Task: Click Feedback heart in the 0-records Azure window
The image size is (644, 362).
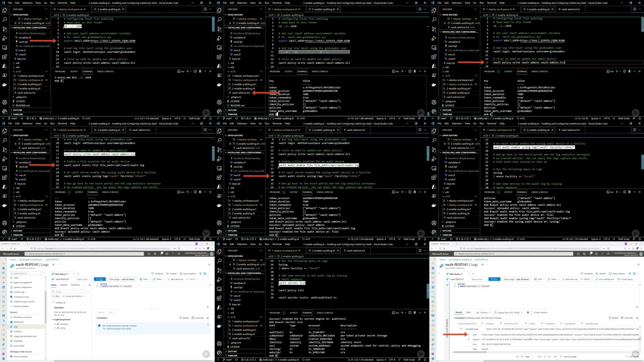Action: [x=157, y=274]
